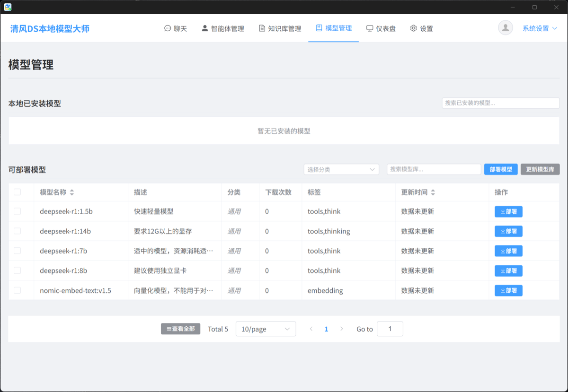Open the 选择分类 category dropdown
This screenshot has width=568, height=392.
(341, 169)
